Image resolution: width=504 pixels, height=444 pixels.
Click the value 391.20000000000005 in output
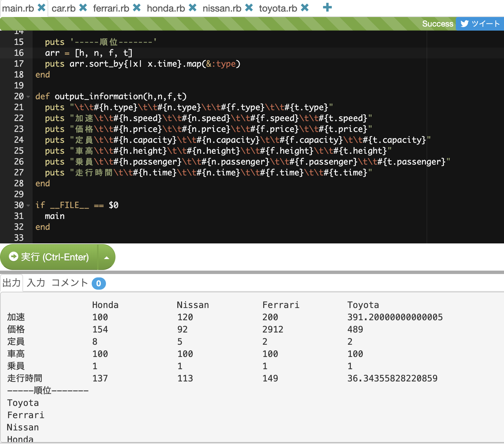tap(395, 317)
